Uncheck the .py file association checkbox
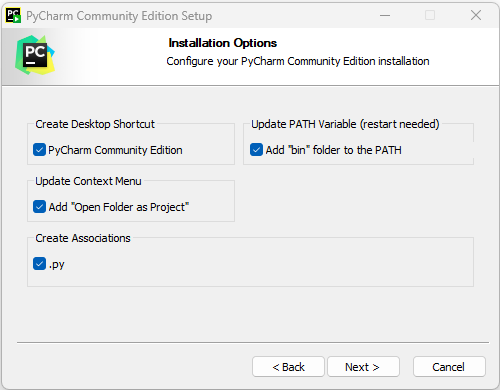Screen dimensions: 500x390 [39, 264]
